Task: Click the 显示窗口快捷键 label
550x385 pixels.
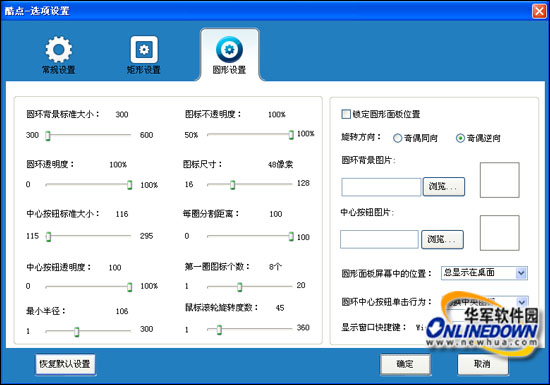Action: (374, 327)
